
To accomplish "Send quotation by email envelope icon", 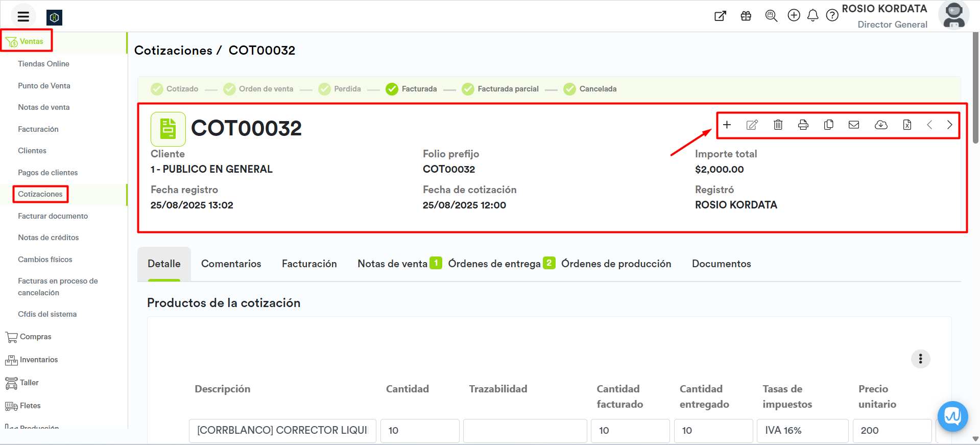I will click(854, 125).
